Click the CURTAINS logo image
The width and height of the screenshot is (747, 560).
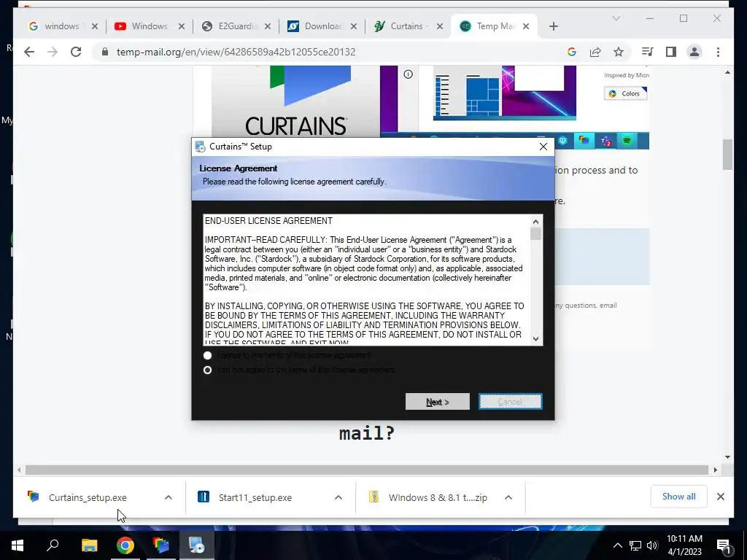click(296, 102)
